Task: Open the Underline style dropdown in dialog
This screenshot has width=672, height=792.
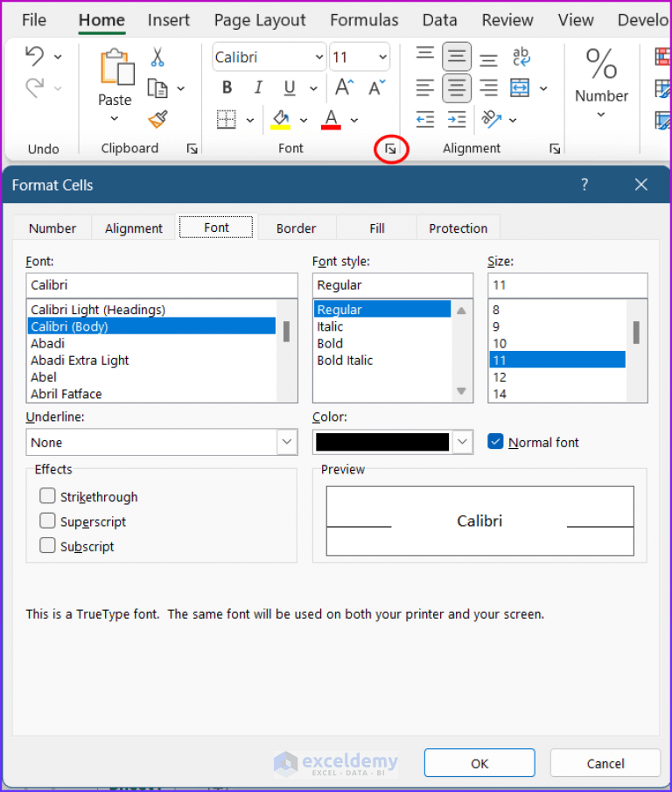Action: click(287, 442)
